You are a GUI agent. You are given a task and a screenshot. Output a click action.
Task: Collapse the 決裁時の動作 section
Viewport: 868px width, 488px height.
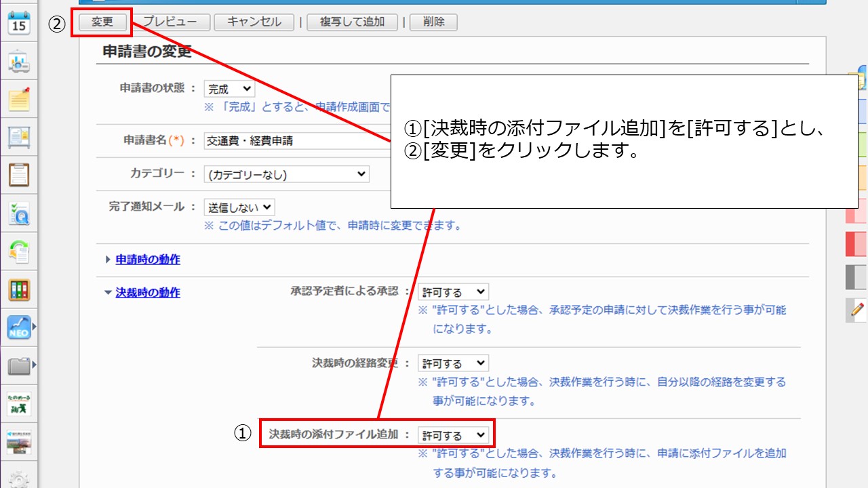tap(147, 293)
